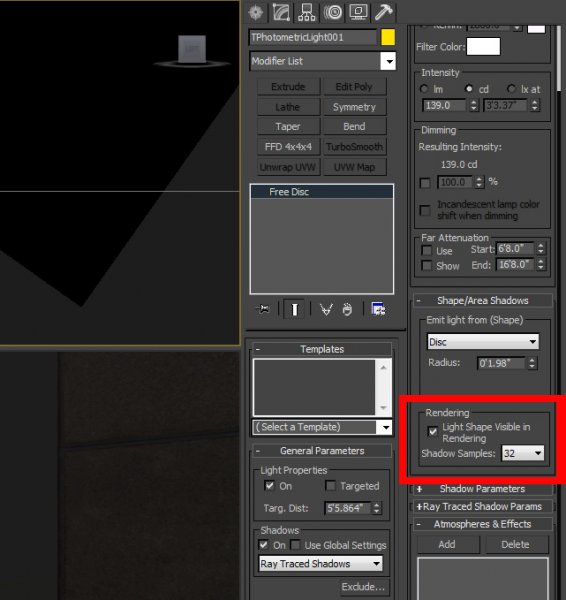Image resolution: width=566 pixels, height=600 pixels.
Task: Select the lm intensity radio button
Action: click(424, 89)
